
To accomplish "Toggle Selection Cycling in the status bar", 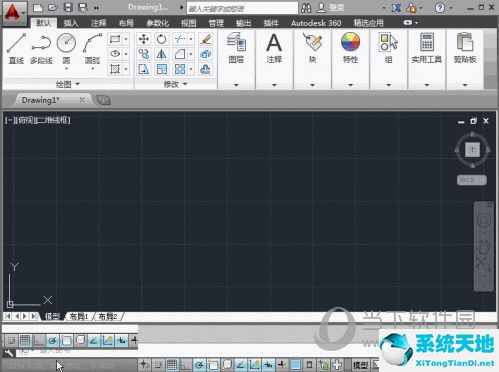I will pyautogui.click(x=323, y=365).
